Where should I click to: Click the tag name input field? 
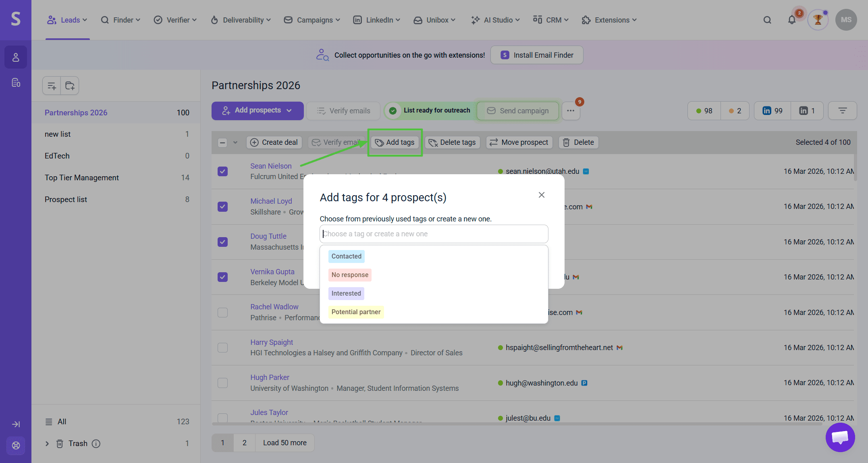[x=434, y=234]
